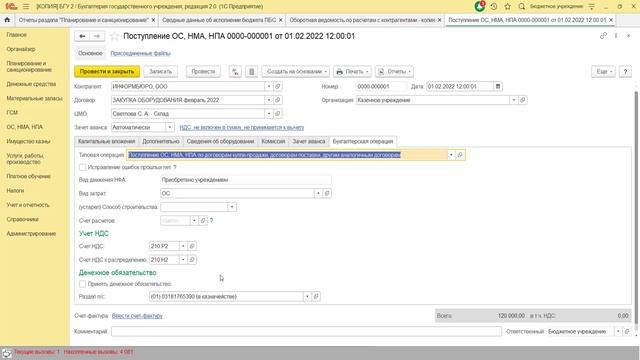
Task: Add document to favorites with star icon
Action: [114, 36]
